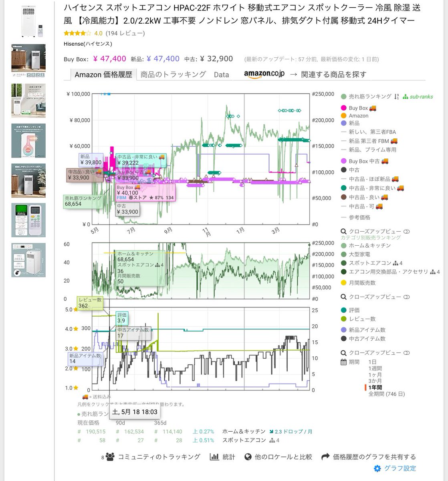Set chart range to 1週間
Image resolution: width=448 pixels, height=481 pixels.
coord(375,368)
